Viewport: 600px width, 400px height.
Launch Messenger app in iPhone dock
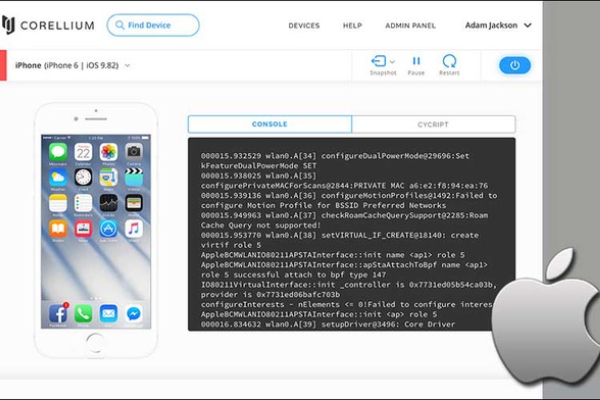[x=134, y=314]
